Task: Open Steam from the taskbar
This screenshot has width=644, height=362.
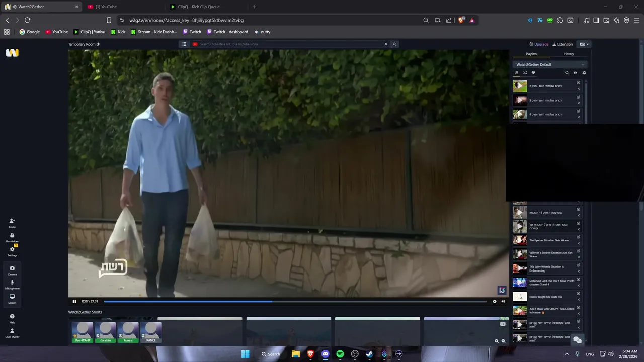Action: click(x=369, y=354)
